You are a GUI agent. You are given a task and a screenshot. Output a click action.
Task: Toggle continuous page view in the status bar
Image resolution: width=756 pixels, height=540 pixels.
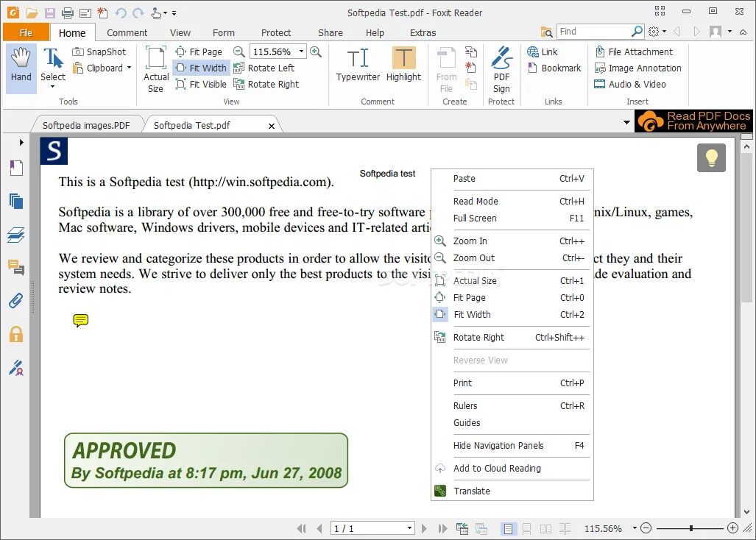527,529
